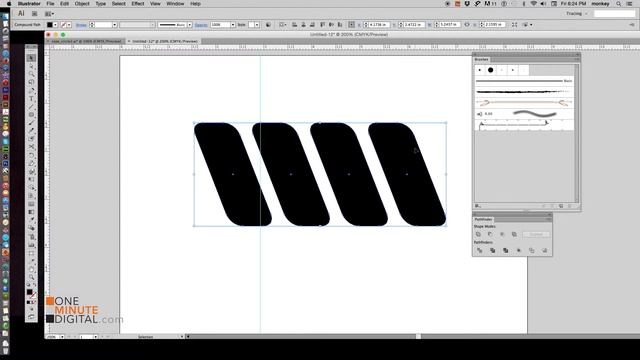
Task: Click the Minus Front shape mode icon
Action: [490, 234]
